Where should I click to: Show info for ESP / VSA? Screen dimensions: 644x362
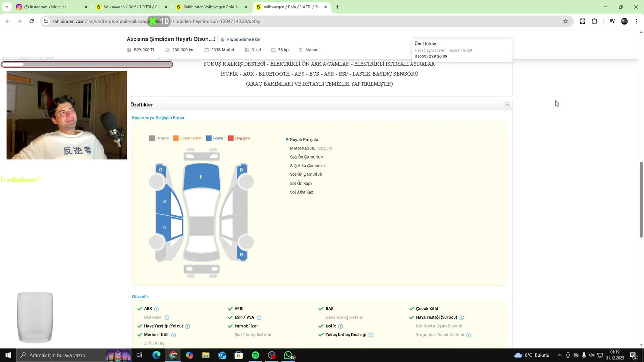(259, 318)
